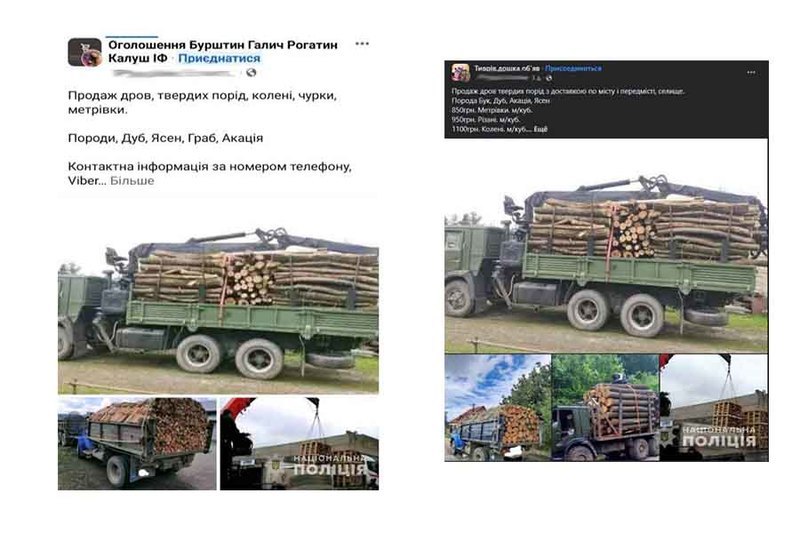Screen dimensions: 800x533
Task: Open three-dot options on the left post
Action: pos(362,44)
